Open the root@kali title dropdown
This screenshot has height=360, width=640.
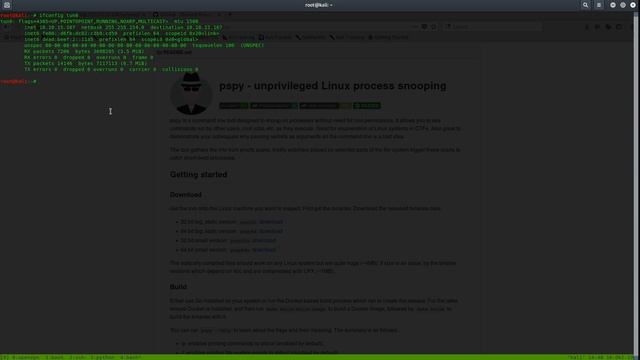pos(319,5)
